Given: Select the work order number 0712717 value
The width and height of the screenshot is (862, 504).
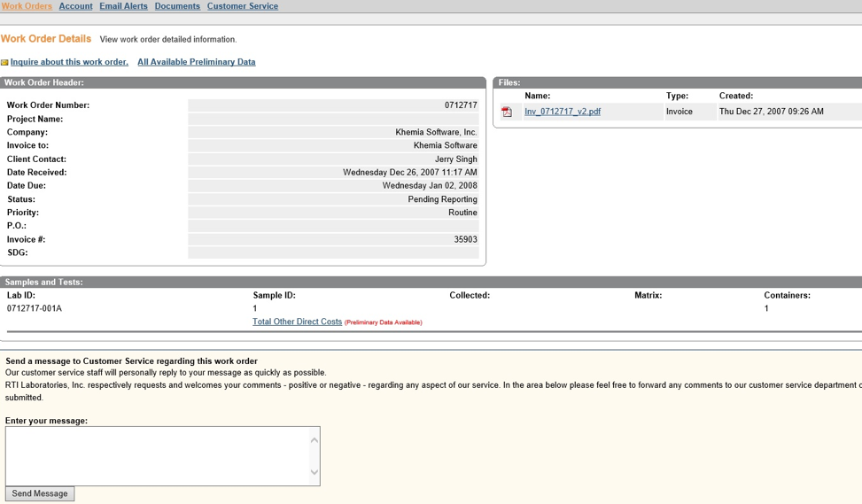Looking at the screenshot, I should click(x=461, y=105).
